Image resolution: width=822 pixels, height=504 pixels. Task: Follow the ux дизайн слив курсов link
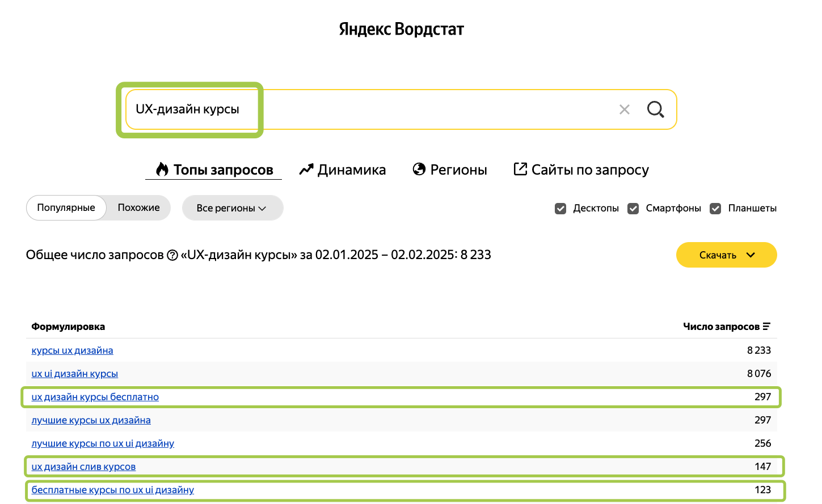coord(83,467)
